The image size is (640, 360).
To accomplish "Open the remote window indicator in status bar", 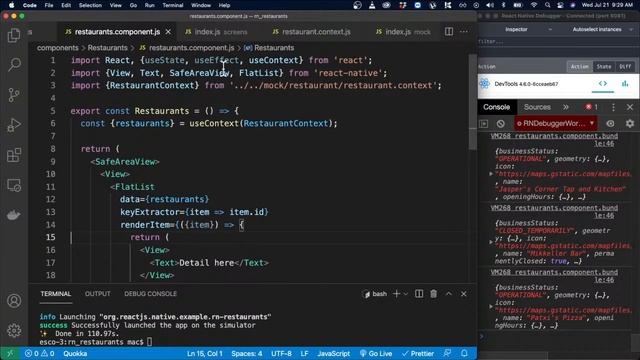I will pos(10,353).
